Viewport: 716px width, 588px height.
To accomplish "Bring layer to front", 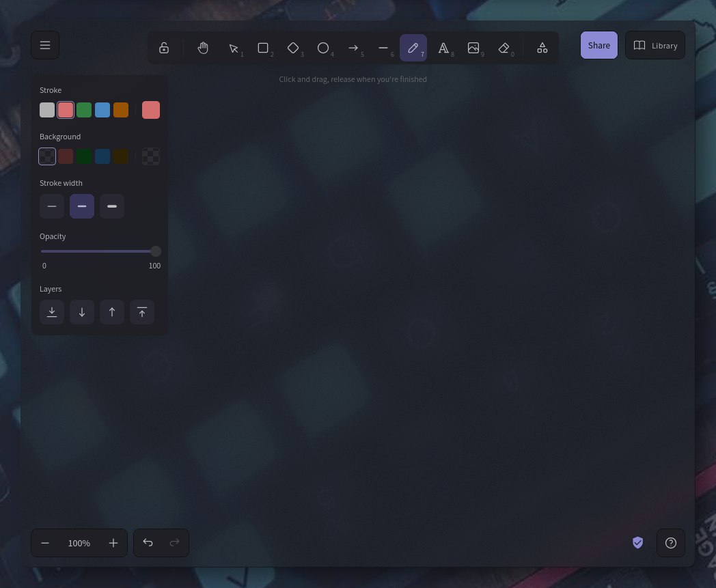I will click(142, 312).
